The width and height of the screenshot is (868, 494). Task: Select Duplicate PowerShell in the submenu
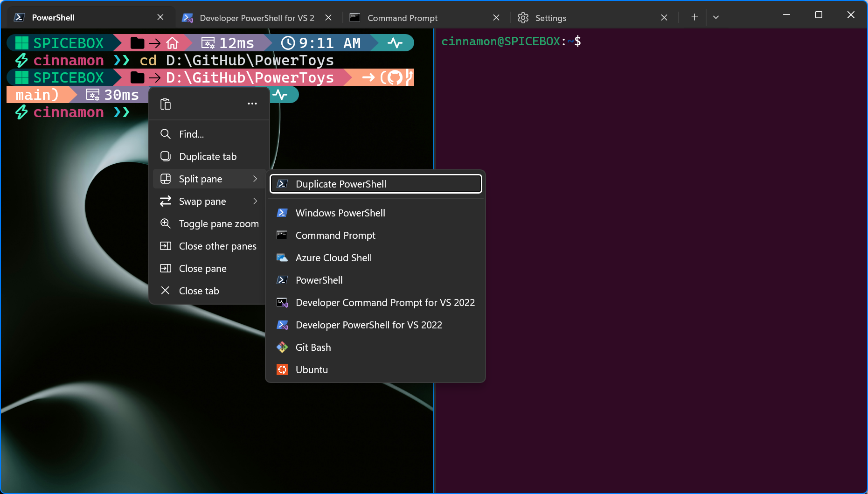[375, 184]
